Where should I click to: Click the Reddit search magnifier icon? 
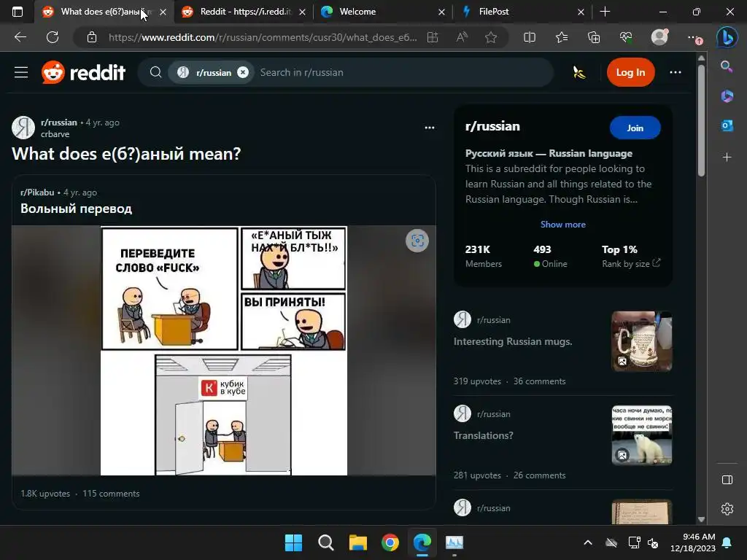155,72
